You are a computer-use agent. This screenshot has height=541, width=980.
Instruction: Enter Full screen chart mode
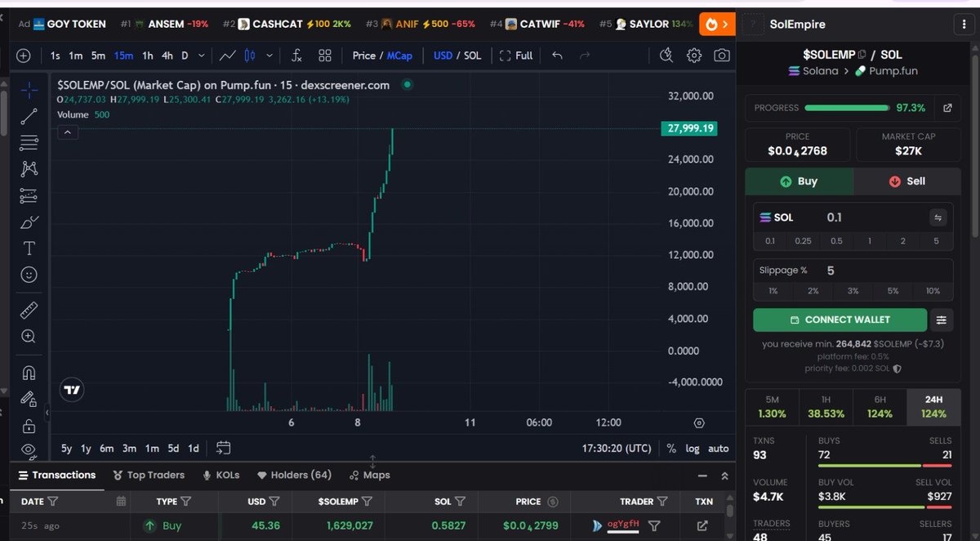(515, 56)
